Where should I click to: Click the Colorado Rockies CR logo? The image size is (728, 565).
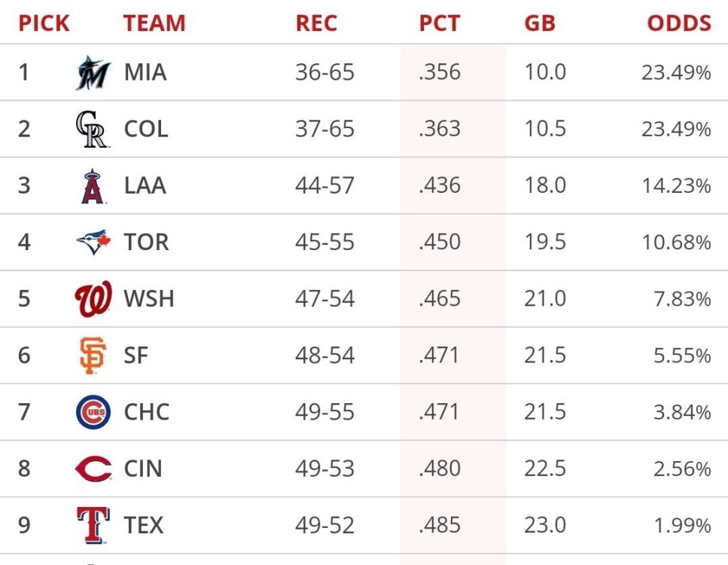pos(93,130)
